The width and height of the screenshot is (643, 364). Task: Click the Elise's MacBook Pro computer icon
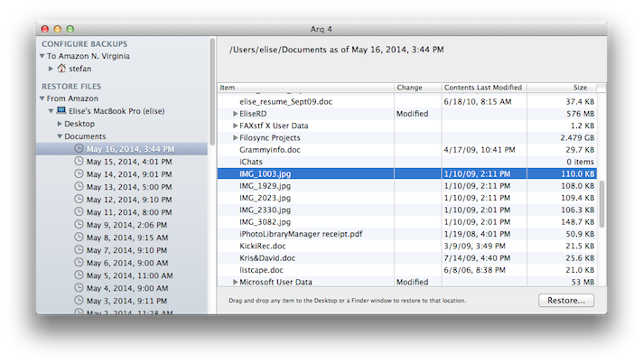61,110
